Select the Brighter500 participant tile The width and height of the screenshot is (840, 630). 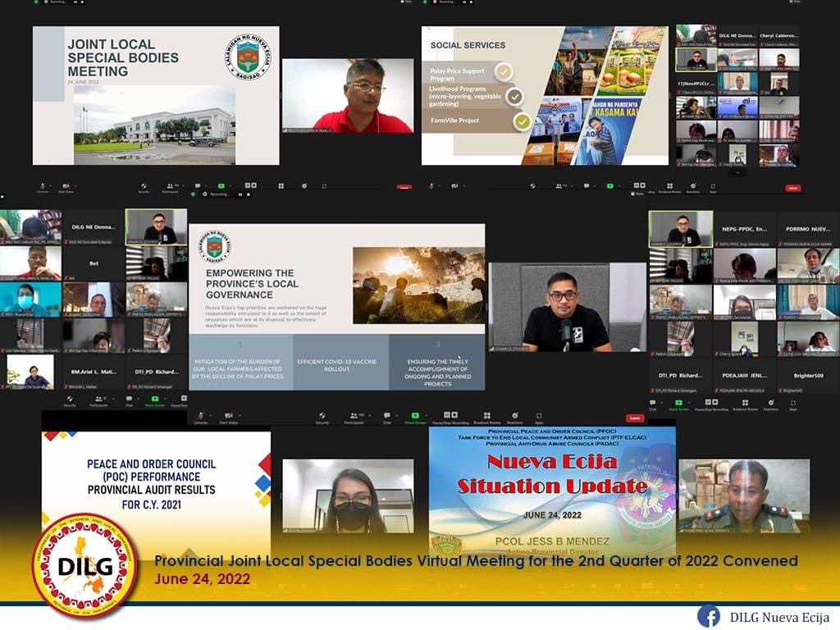(808, 376)
